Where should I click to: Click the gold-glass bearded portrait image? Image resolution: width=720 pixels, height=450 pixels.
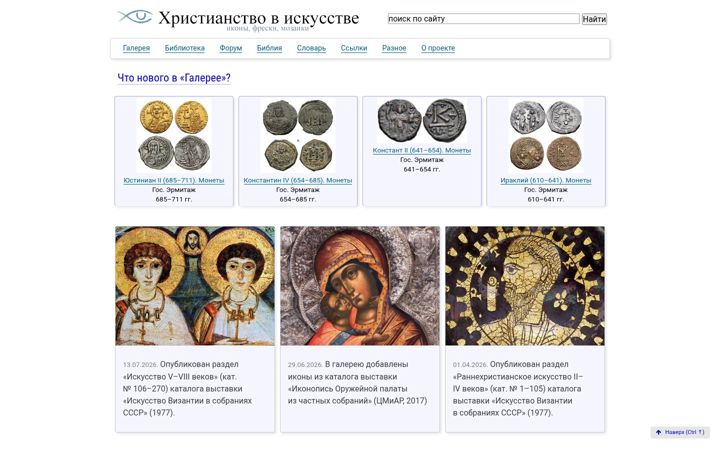(525, 286)
